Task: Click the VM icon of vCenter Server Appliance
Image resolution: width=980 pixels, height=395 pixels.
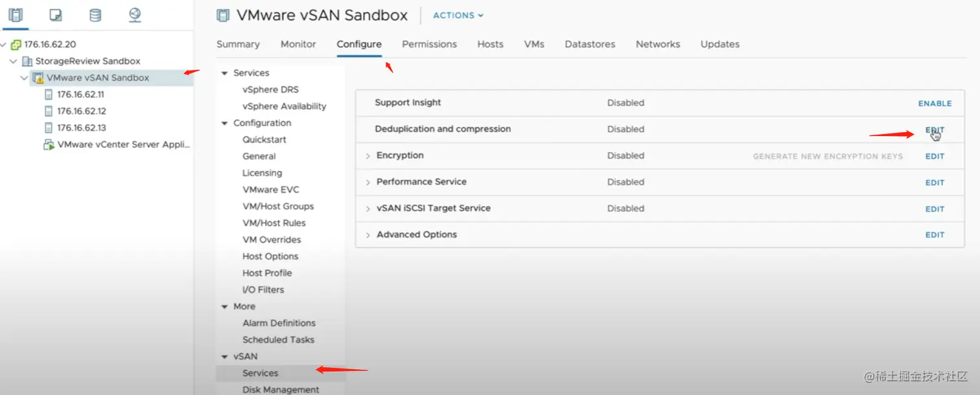Action: [49, 145]
